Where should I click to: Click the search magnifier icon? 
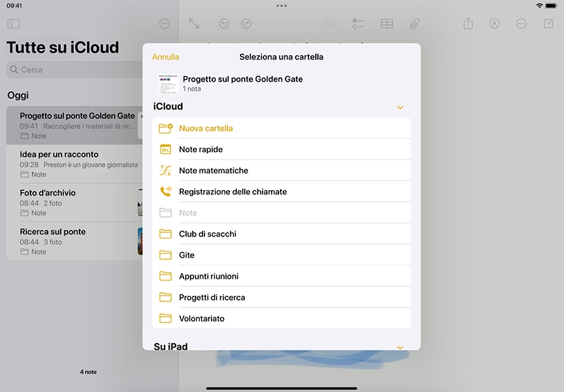tap(14, 69)
